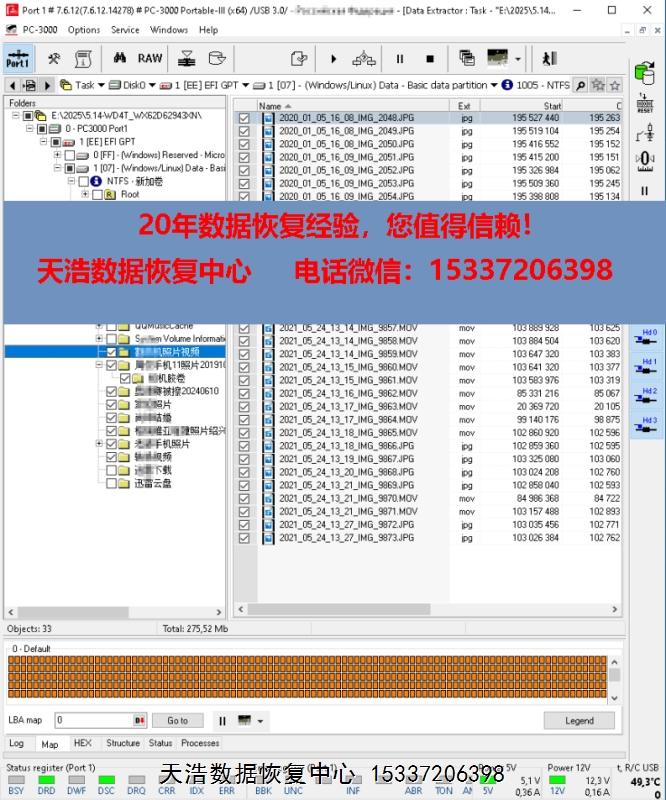Toggle checkbox for 2021_05_24_13_27_IMG_9873.JPG

[244, 538]
